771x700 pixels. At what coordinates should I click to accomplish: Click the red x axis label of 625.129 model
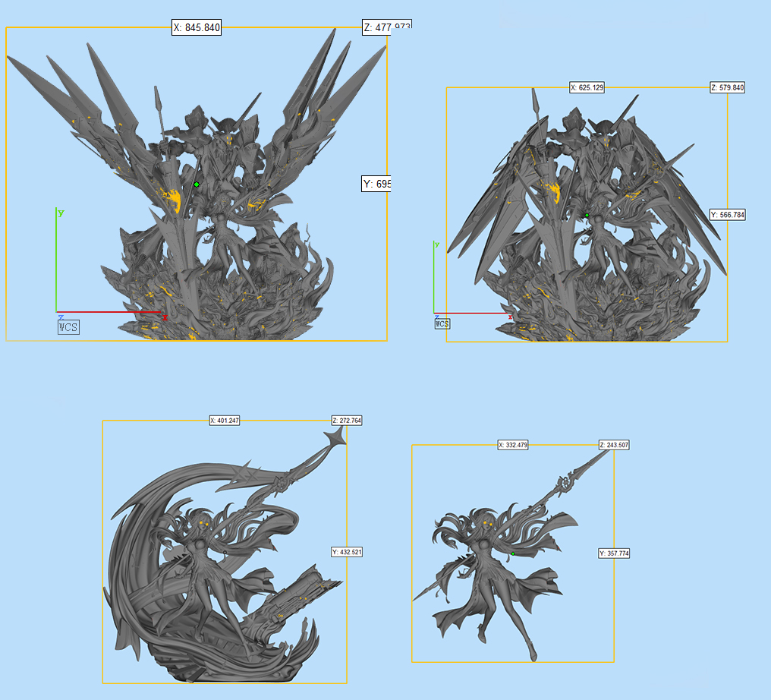510,317
